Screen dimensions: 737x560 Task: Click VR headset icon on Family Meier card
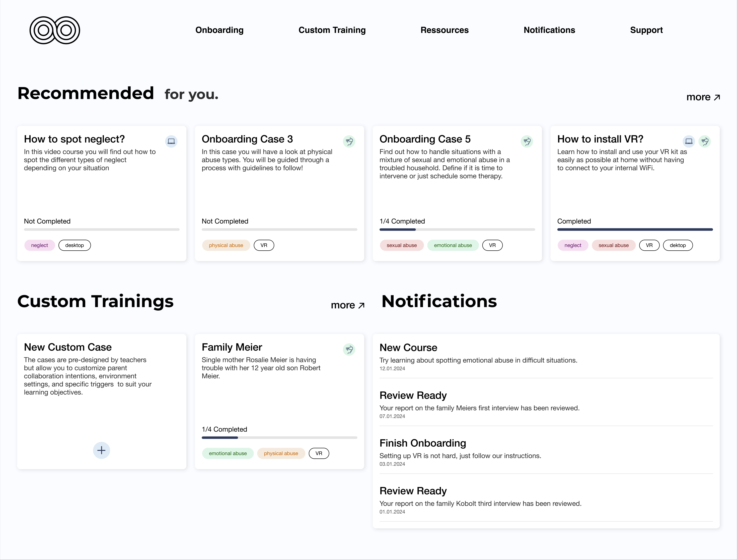(x=349, y=349)
